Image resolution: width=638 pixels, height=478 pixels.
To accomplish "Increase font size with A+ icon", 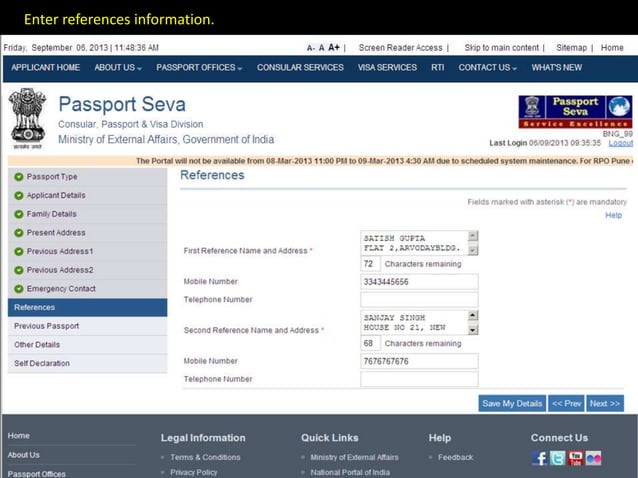I will 334,48.
